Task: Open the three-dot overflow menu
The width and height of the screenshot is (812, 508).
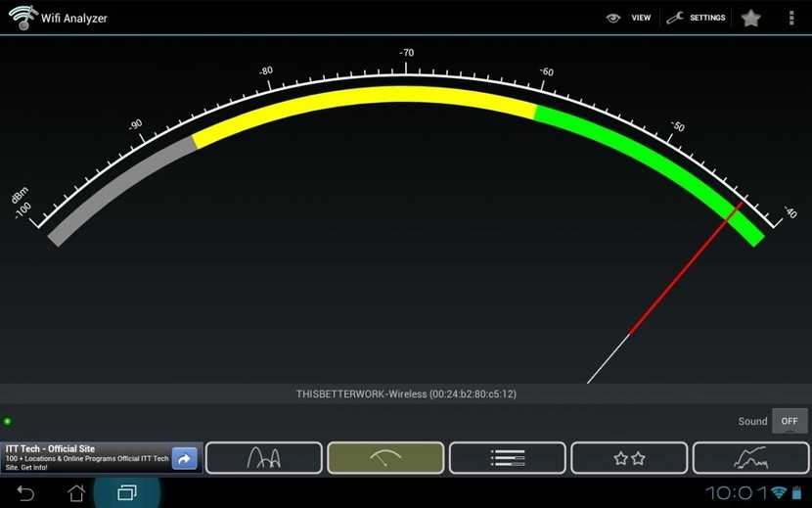Action: pos(791,18)
